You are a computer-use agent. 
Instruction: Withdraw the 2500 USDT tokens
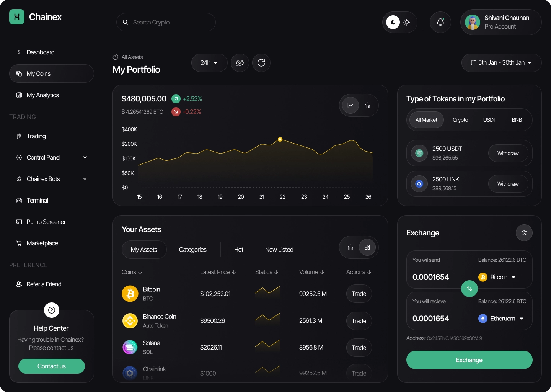click(508, 153)
